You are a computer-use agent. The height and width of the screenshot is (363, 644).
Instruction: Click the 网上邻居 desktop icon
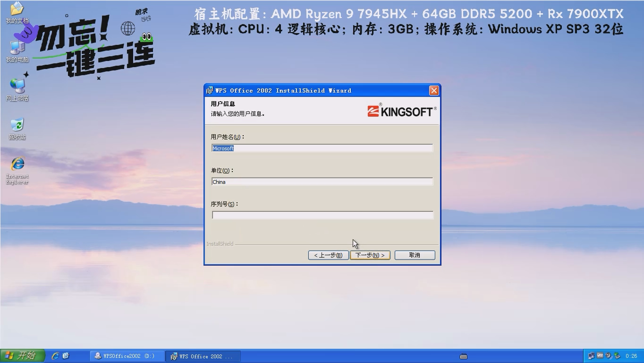click(x=17, y=90)
